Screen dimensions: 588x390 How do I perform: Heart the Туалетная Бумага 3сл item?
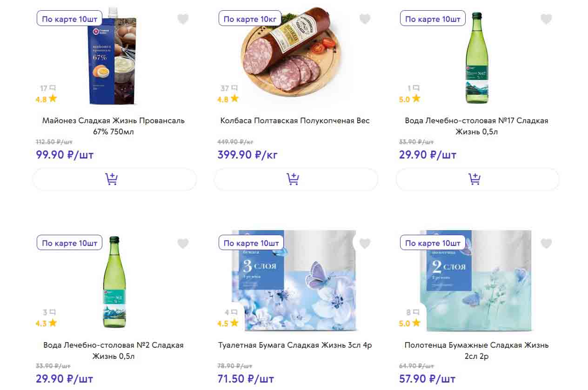click(365, 243)
